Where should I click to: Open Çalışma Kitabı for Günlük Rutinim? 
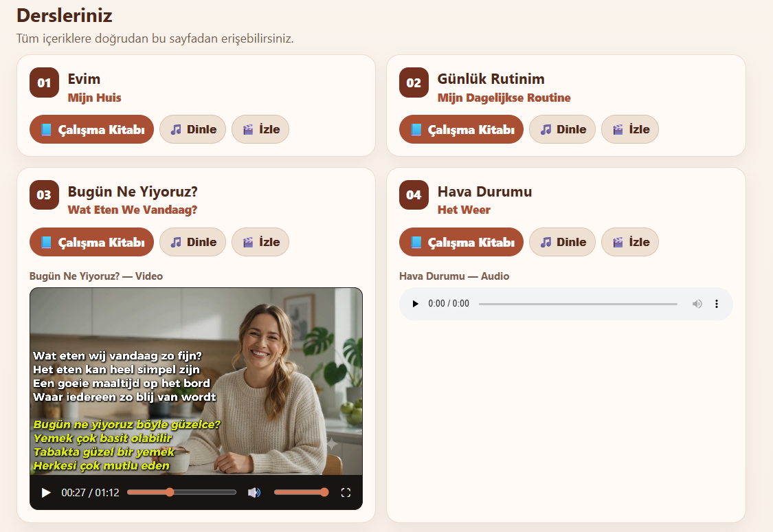(462, 129)
